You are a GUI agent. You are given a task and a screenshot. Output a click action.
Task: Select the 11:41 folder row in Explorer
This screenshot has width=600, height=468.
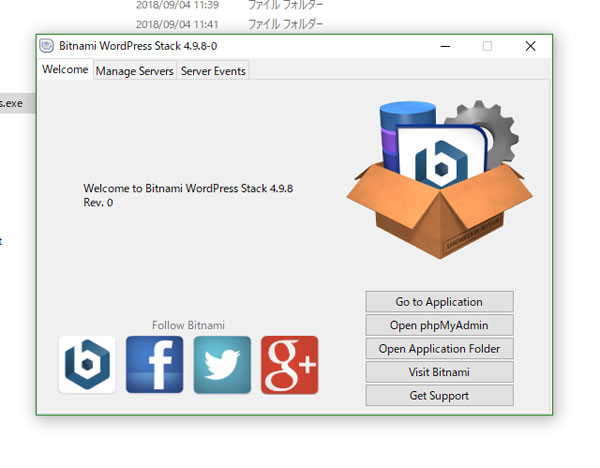[230, 24]
